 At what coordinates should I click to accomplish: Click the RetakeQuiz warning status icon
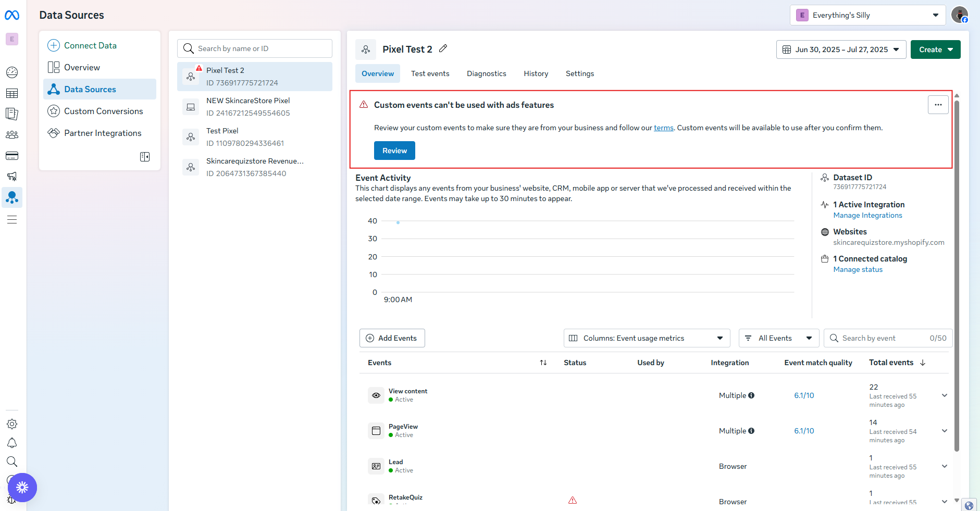click(573, 500)
